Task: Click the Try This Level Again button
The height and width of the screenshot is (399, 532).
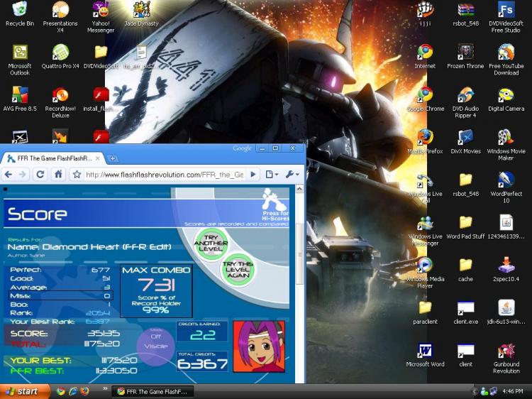Action: 238,270
